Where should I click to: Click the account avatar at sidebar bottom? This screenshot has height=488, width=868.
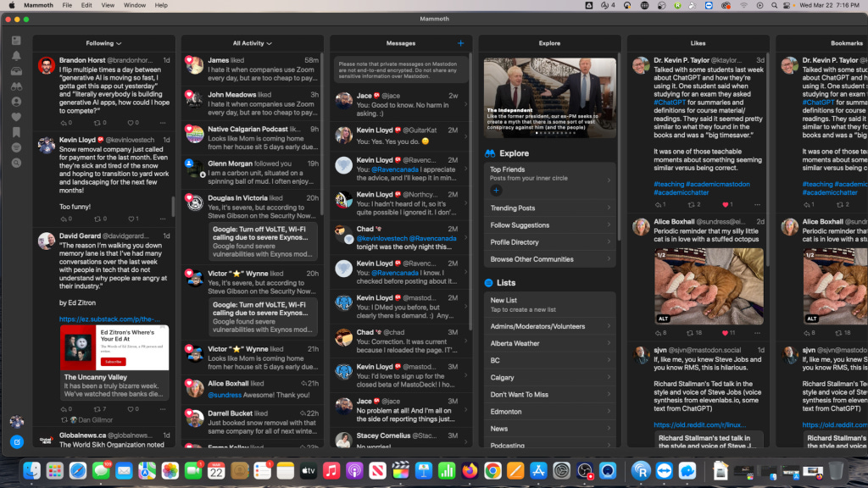17,422
